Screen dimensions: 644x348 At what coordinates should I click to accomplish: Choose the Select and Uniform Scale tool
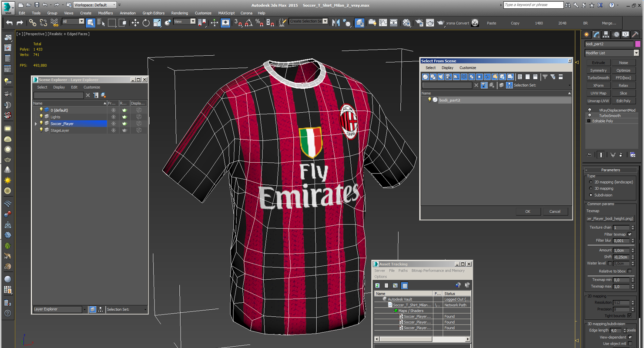click(157, 23)
